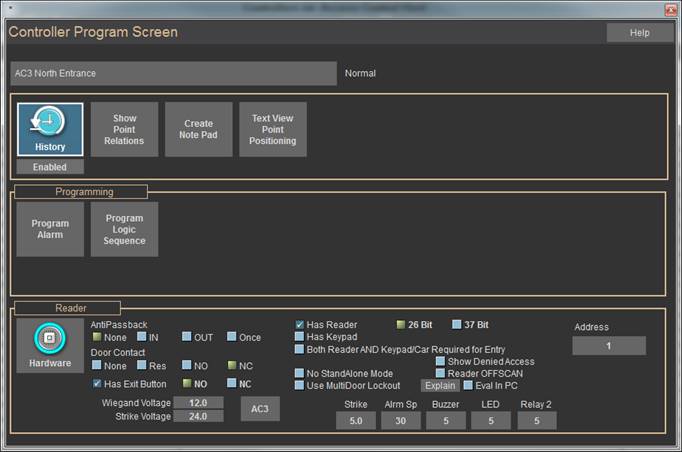682x452 pixels.
Task: Click the Help button
Action: (640, 32)
